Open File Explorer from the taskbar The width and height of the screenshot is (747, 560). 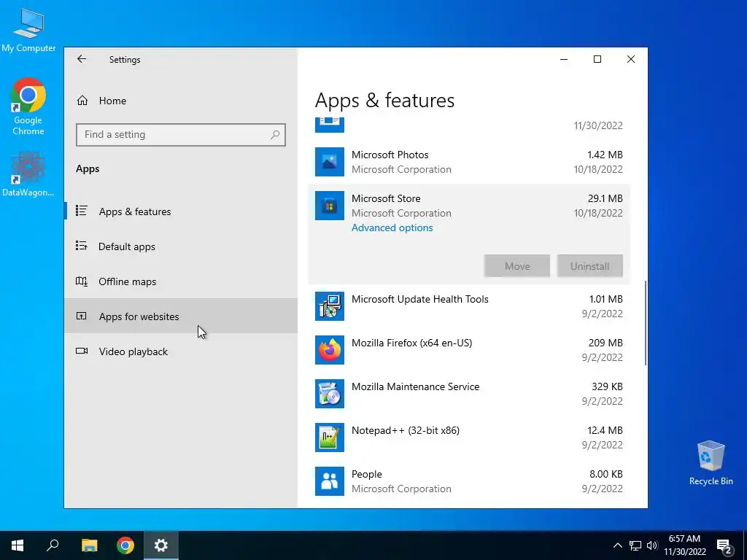(x=89, y=545)
